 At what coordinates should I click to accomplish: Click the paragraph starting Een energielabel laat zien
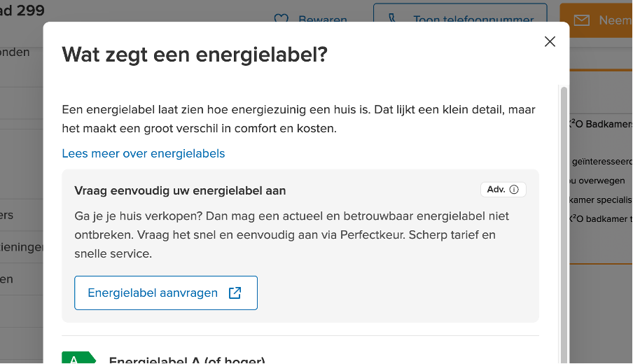click(299, 119)
